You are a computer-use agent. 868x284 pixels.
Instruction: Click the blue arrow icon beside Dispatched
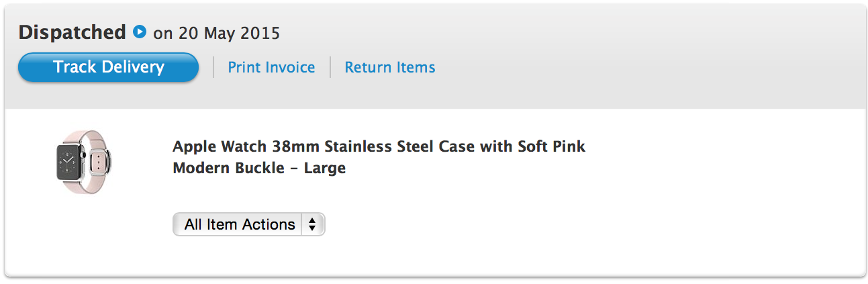(x=140, y=32)
